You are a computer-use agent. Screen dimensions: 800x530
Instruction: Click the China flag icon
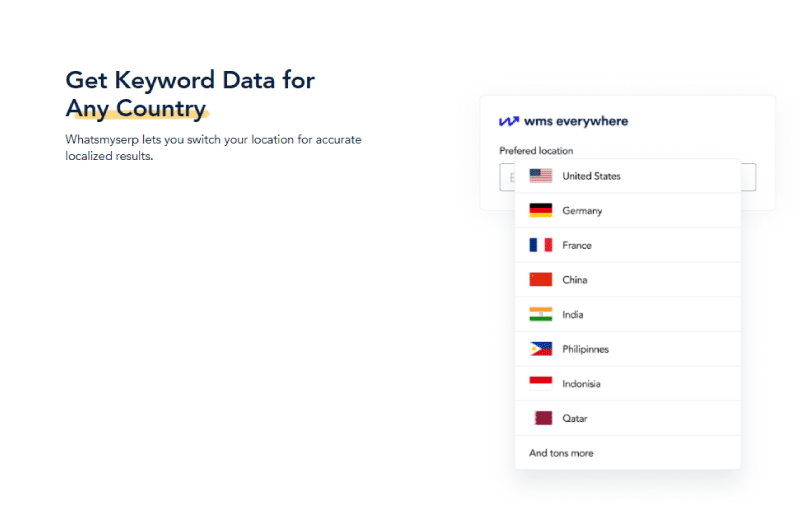click(540, 280)
